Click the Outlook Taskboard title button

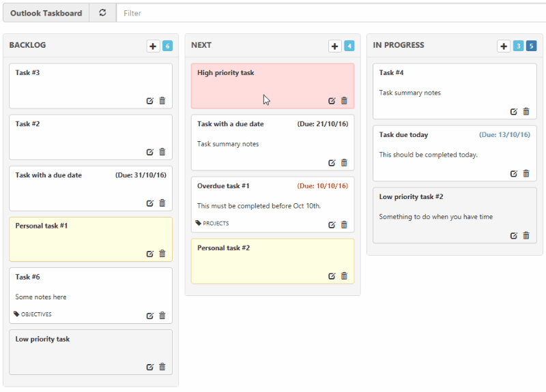click(46, 13)
